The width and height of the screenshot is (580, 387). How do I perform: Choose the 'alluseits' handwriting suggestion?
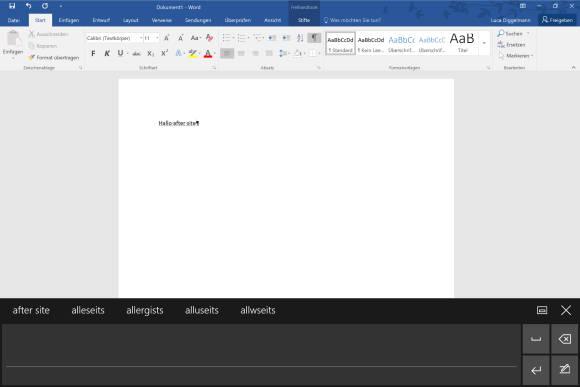202,310
